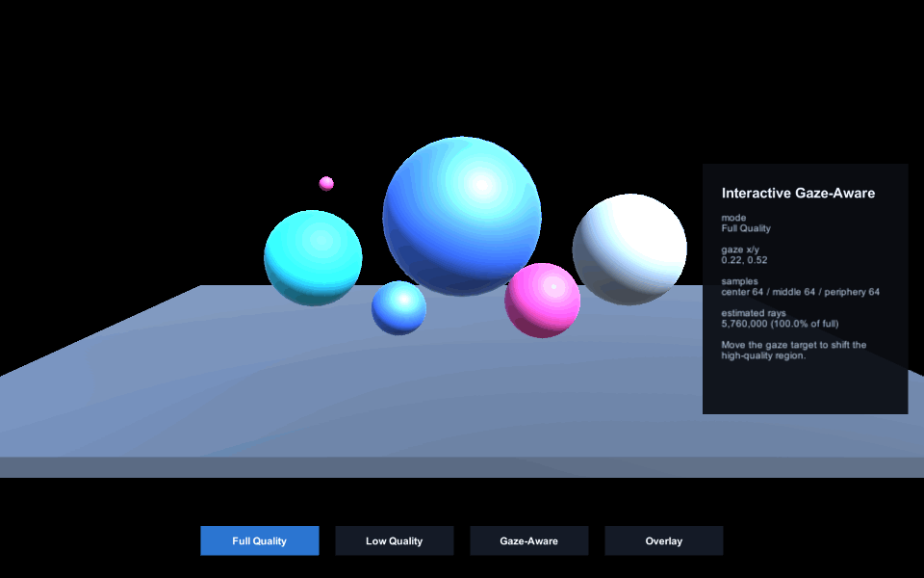Click the 'Interactive Gaze-Aware' panel title
This screenshot has width=924, height=578.
798,193
